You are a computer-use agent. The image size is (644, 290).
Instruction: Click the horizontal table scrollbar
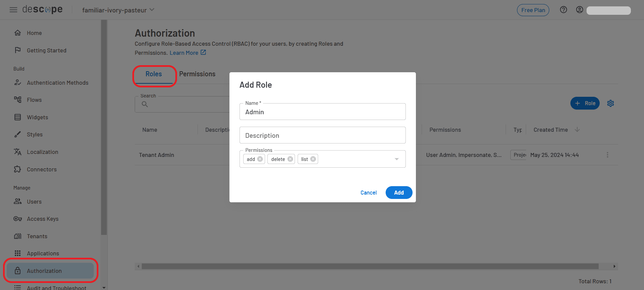370,266
